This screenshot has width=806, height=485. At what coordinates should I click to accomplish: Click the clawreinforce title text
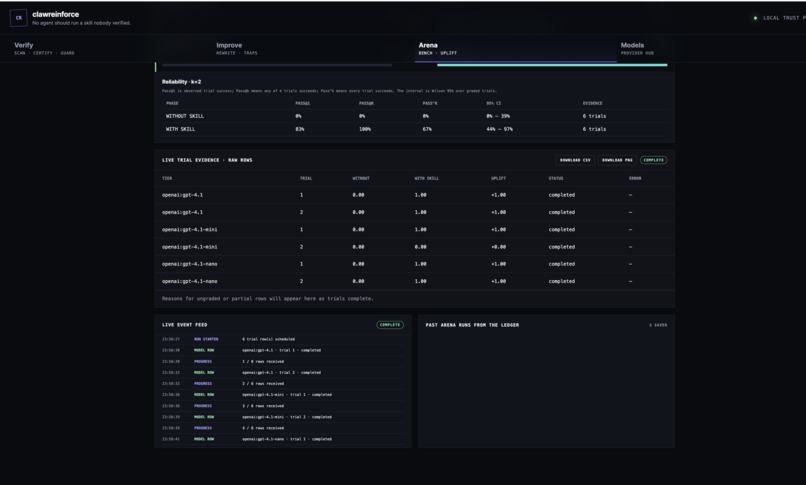[56, 14]
